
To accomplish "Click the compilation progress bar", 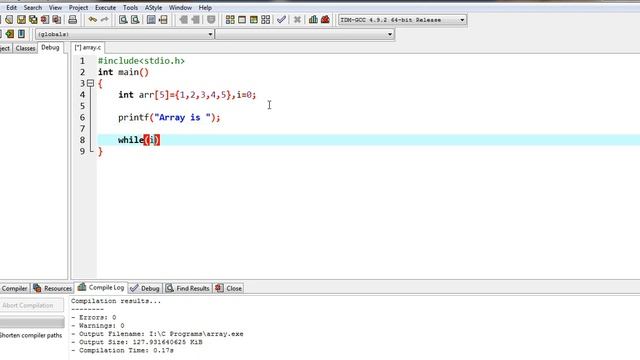I will click(32, 322).
